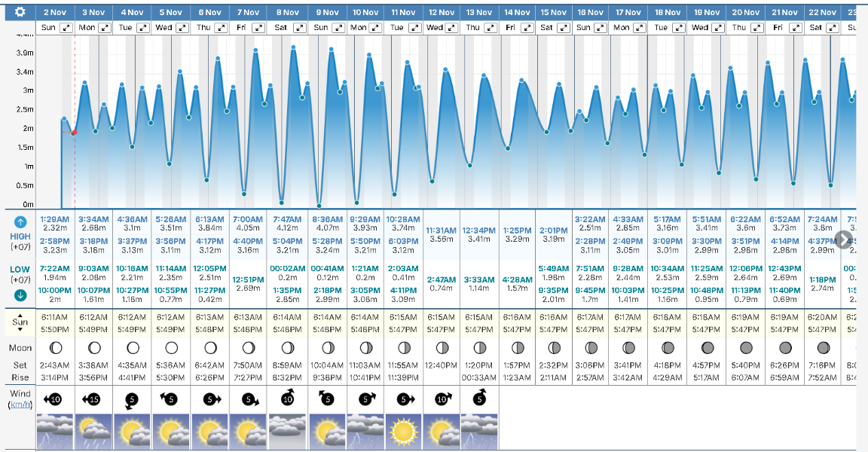
Task: Select the 3 Nov wind speed 15 icon
Action: tap(93, 399)
